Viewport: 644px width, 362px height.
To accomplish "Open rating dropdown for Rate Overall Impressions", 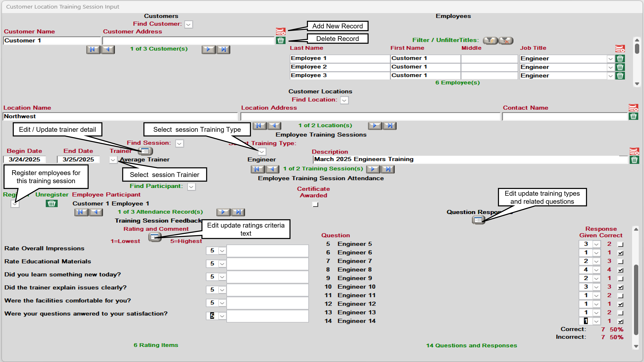I will tap(222, 251).
